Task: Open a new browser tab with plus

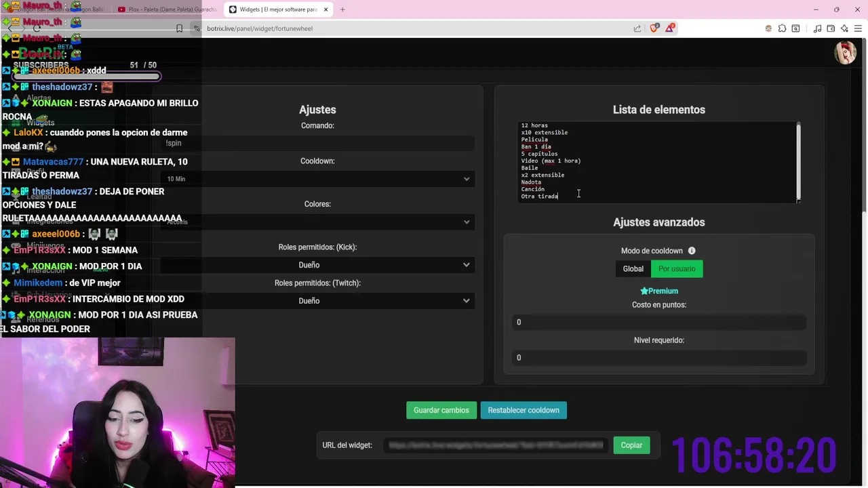Action: pyautogui.click(x=342, y=9)
